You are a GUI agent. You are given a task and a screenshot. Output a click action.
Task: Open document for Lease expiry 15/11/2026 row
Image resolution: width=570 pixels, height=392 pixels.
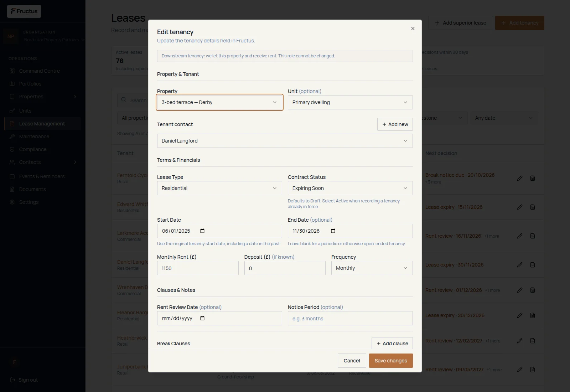tap(533, 207)
